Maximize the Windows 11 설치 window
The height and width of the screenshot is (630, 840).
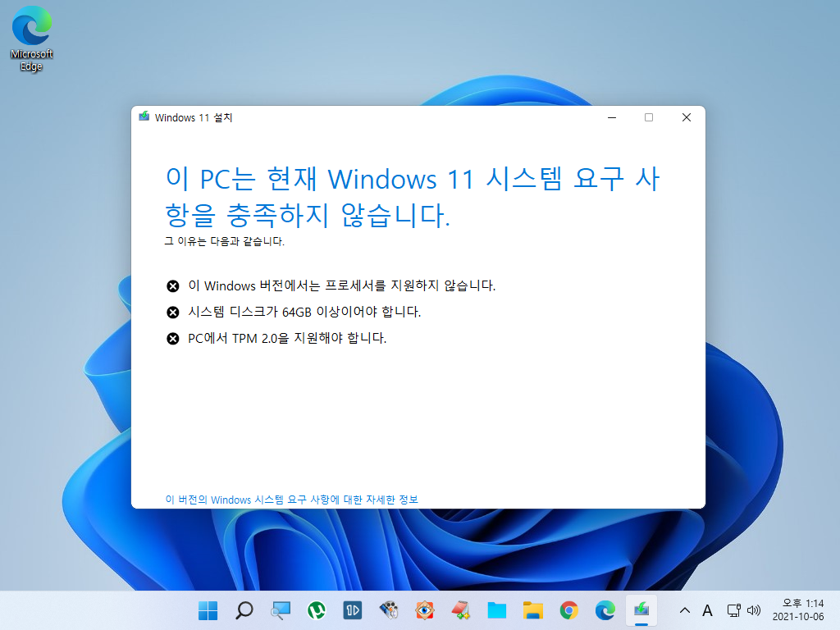[649, 117]
